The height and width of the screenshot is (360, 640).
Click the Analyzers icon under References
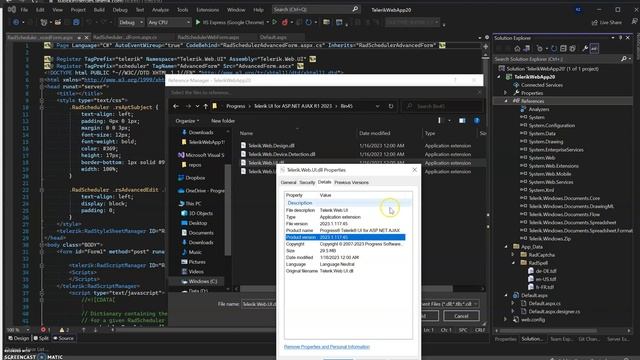click(x=523, y=109)
